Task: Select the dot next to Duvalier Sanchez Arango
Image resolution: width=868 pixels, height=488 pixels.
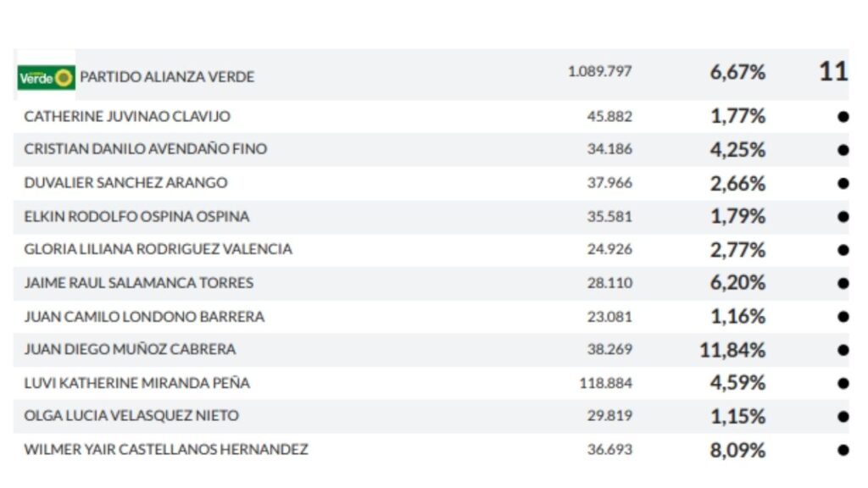Action: click(x=843, y=183)
